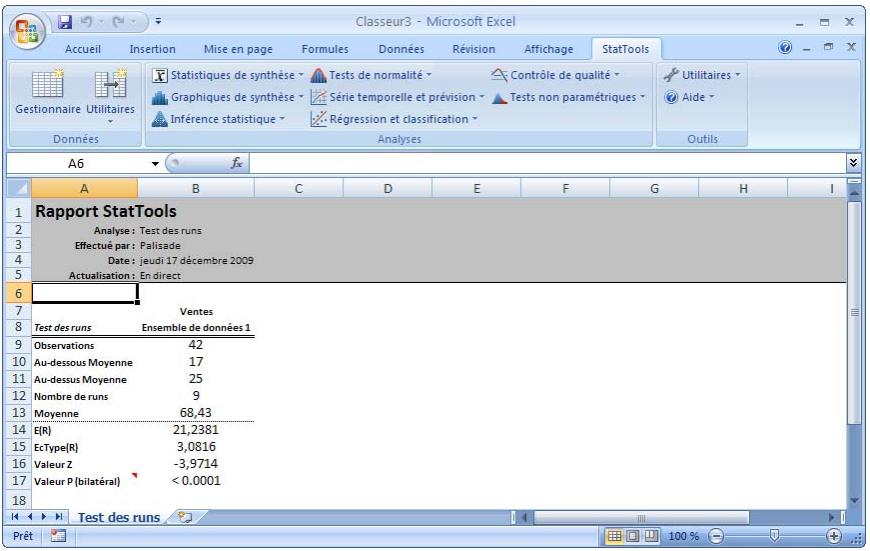Click the horizontal scrollbar thumb

641,518
